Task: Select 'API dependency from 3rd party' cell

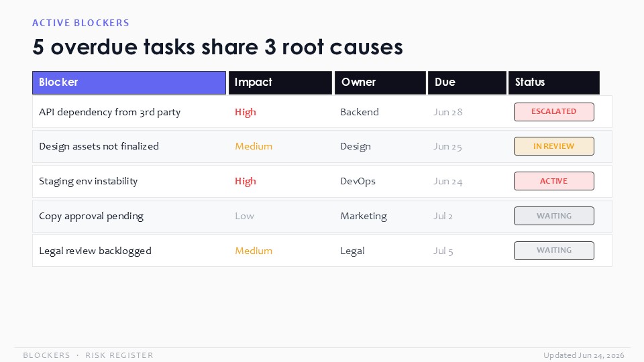Action: click(109, 112)
